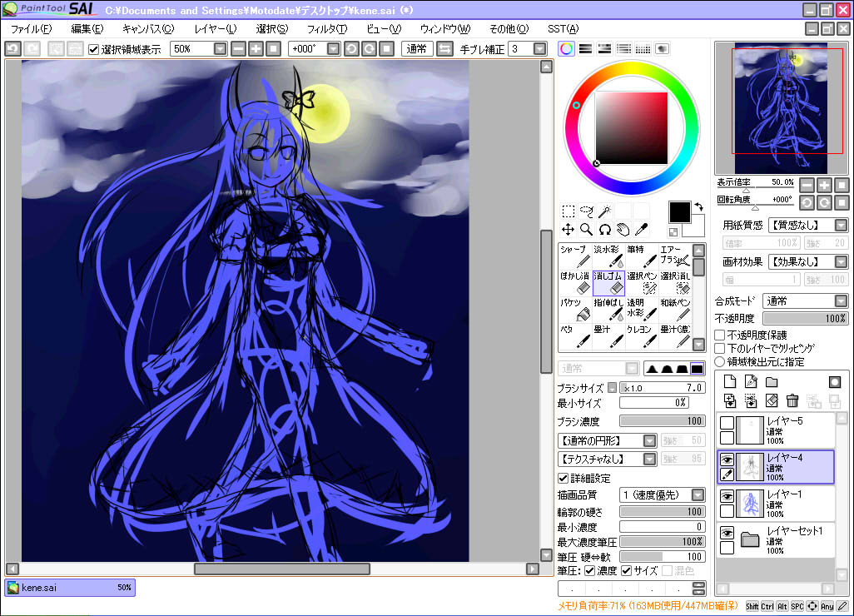Select the 消しゴム eraser tool
Screen dimensions: 854x616
(x=608, y=283)
